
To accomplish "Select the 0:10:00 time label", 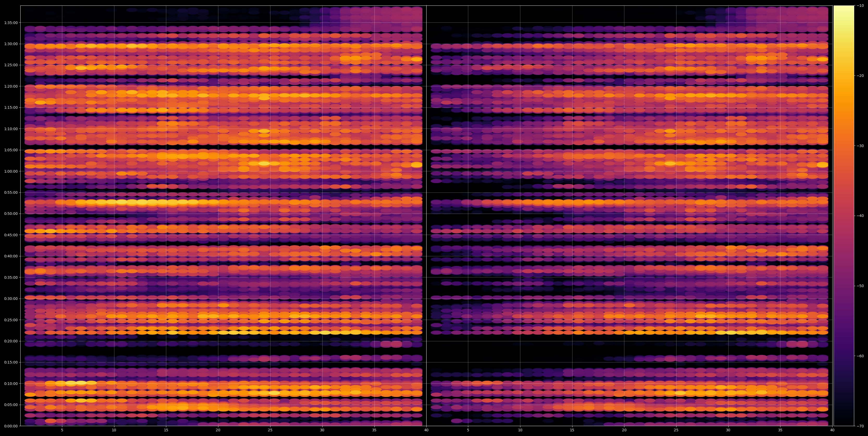I will tap(11, 383).
